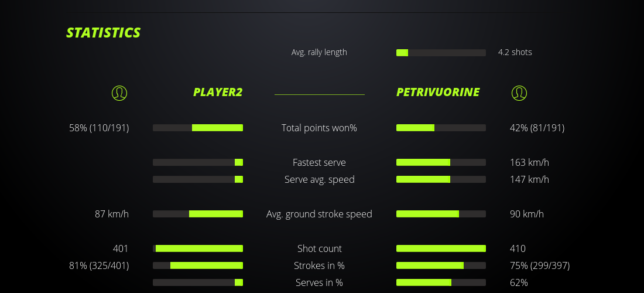
Task: Click Petrivuorine's Fastest serve bar
Action: coord(441,162)
